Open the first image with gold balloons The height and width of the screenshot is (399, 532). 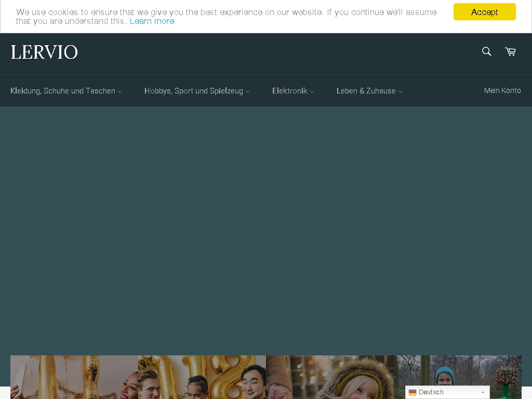(74, 377)
